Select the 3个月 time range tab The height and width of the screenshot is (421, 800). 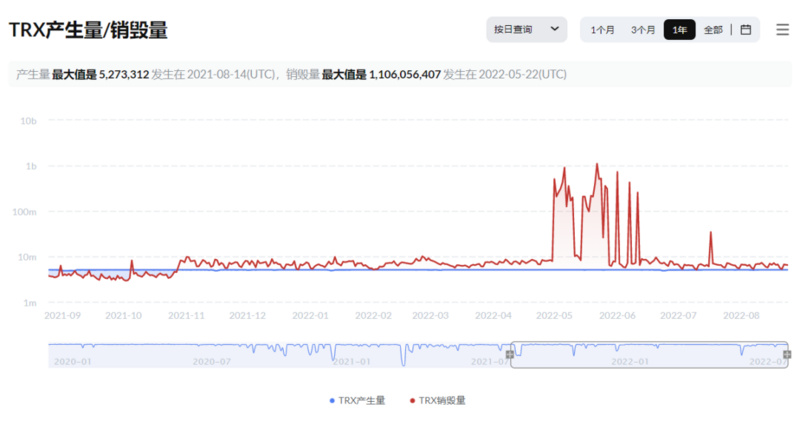pyautogui.click(x=643, y=30)
